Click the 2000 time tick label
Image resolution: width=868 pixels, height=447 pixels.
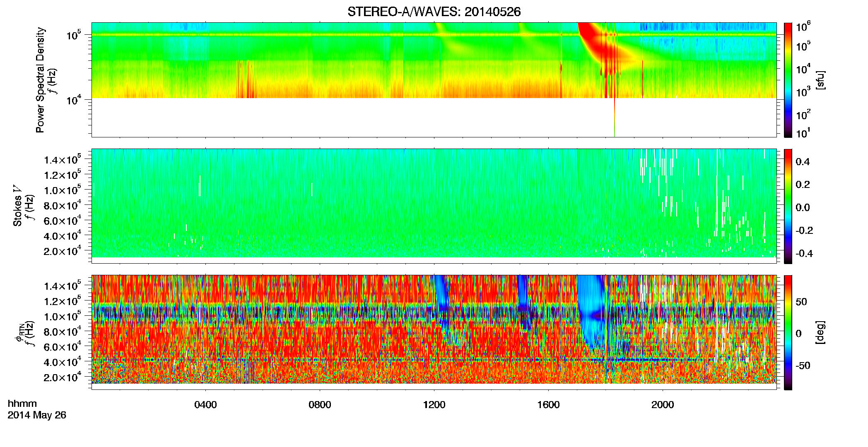click(x=663, y=405)
